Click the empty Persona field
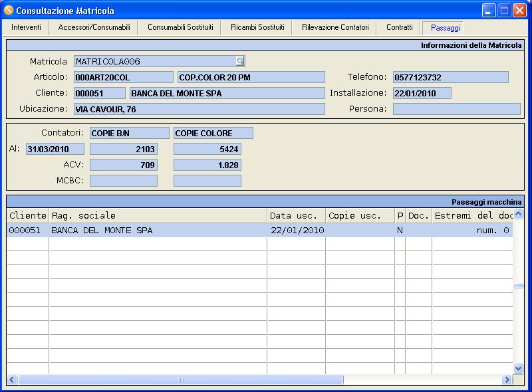The width and height of the screenshot is (532, 392). [456, 109]
